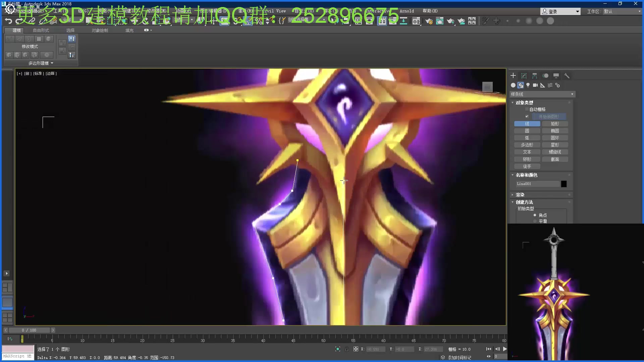Select the Cameras category icon

coord(535,85)
